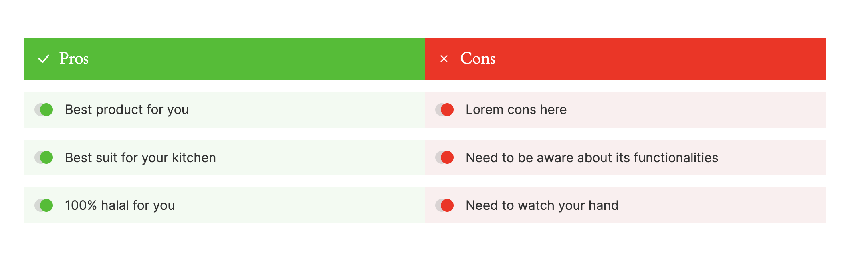This screenshot has height=265, width=868.
Task: Click empty space in 100% halal row
Action: pos(301,205)
